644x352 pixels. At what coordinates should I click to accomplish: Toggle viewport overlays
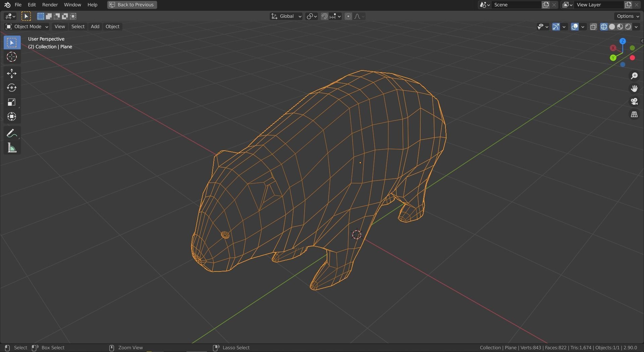(575, 27)
